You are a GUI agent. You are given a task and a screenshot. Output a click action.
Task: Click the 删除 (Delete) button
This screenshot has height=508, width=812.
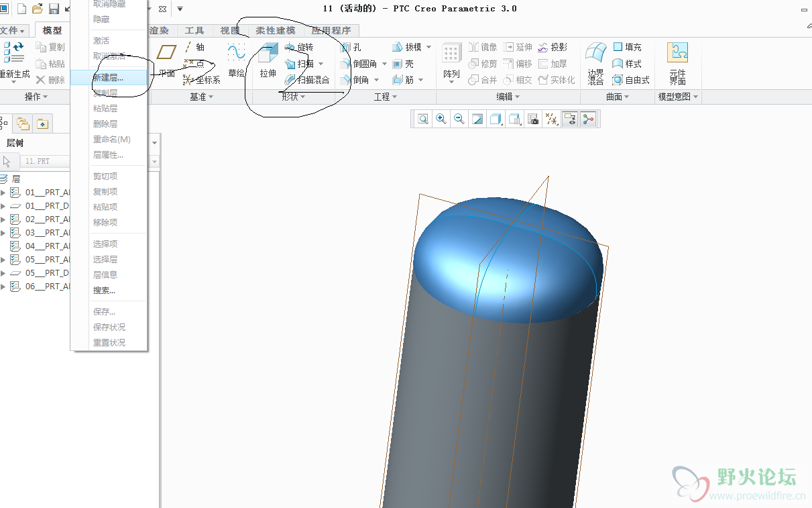pyautogui.click(x=51, y=80)
